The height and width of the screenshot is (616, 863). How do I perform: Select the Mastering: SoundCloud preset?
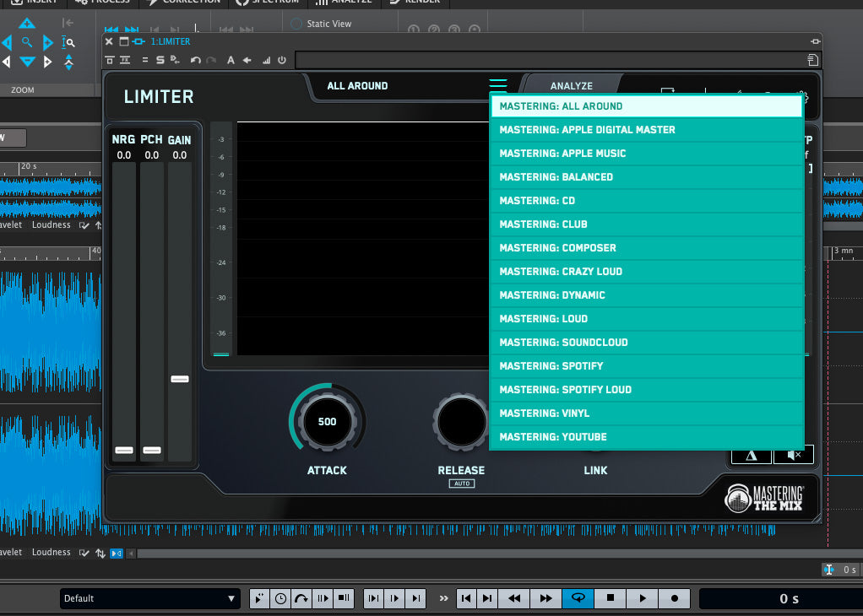pyautogui.click(x=647, y=343)
